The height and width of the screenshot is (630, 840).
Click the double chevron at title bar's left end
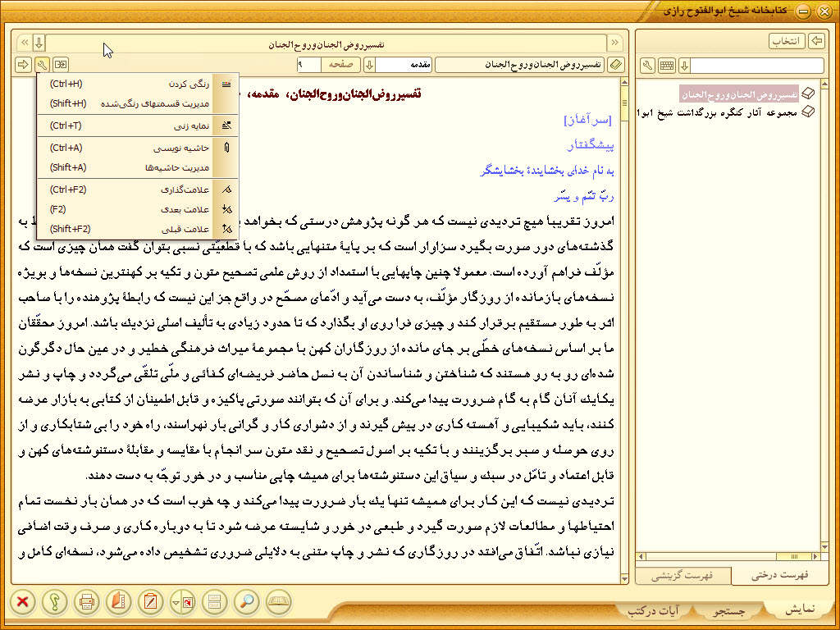pos(25,43)
